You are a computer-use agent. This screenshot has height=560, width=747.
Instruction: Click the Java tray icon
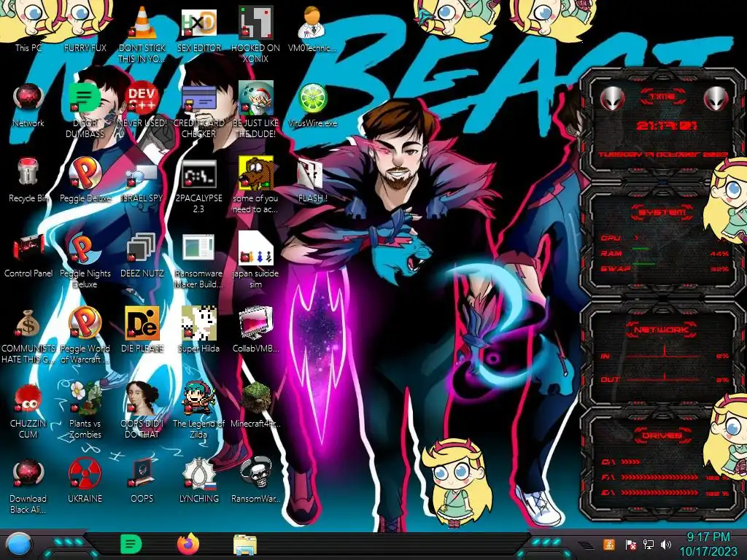tap(608, 544)
